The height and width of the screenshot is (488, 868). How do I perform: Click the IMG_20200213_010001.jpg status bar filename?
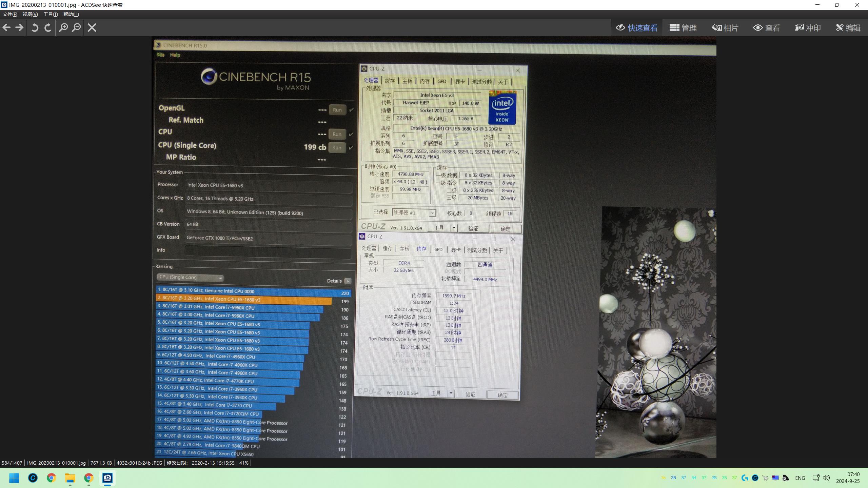pos(56,463)
